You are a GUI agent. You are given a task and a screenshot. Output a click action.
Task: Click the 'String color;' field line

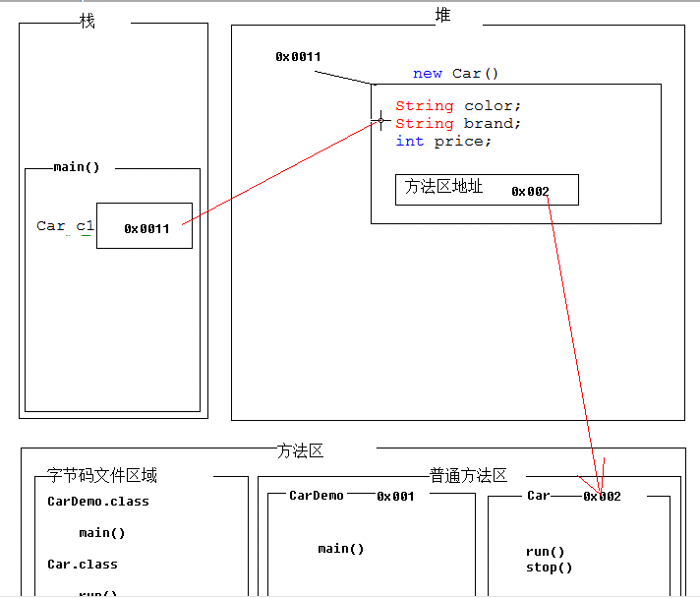(458, 106)
